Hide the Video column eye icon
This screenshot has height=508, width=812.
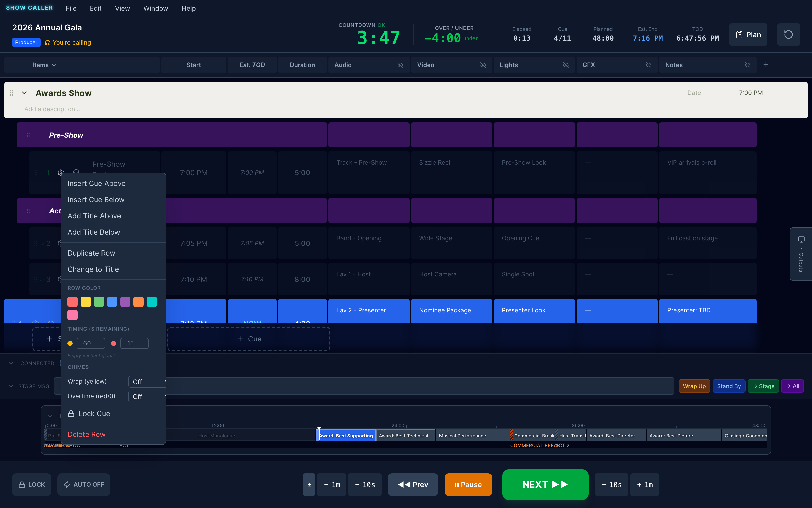point(483,65)
